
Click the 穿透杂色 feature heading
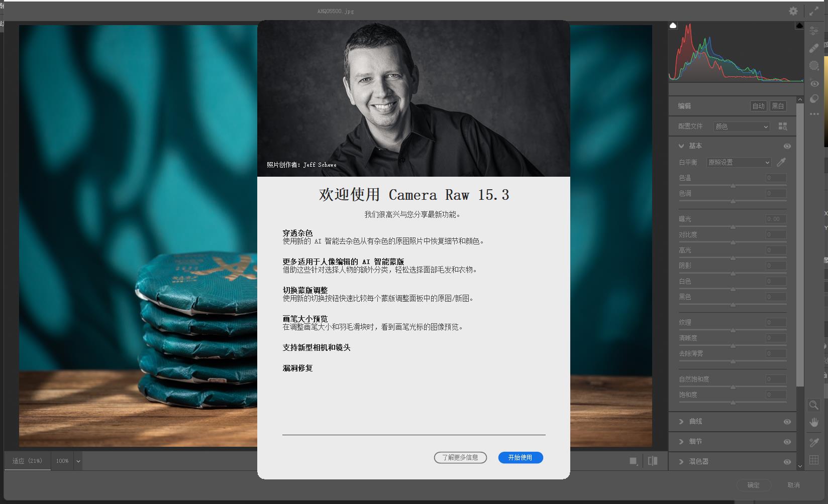click(x=297, y=233)
